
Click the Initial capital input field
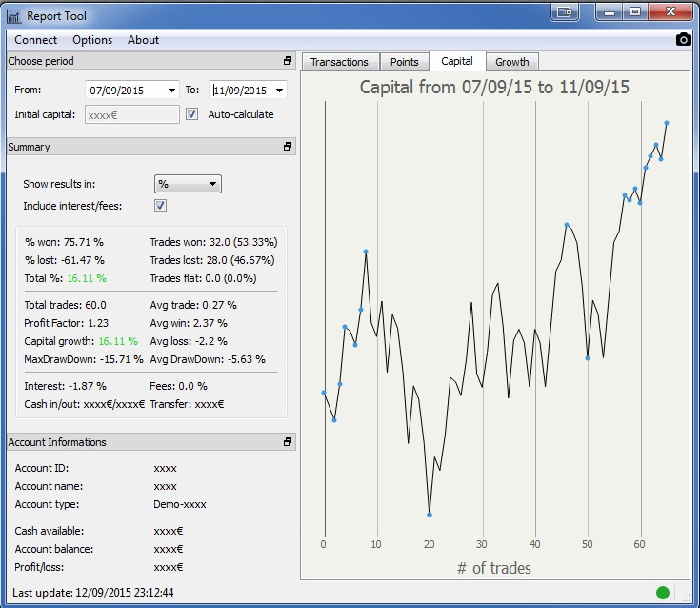(131, 114)
